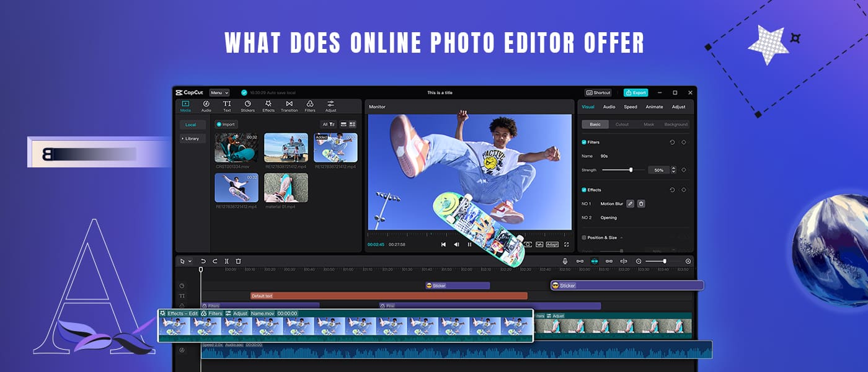
Task: Switch to the Adjust properties tab
Action: (x=679, y=107)
